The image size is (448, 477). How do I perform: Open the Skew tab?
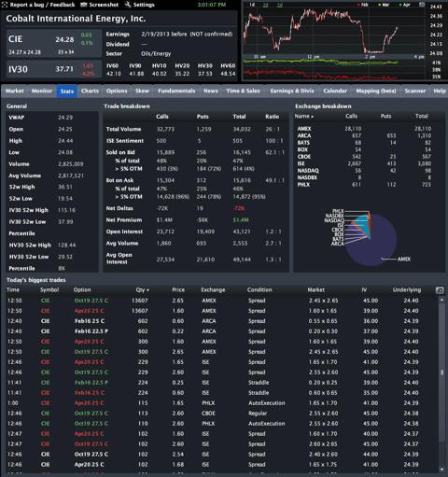click(142, 91)
